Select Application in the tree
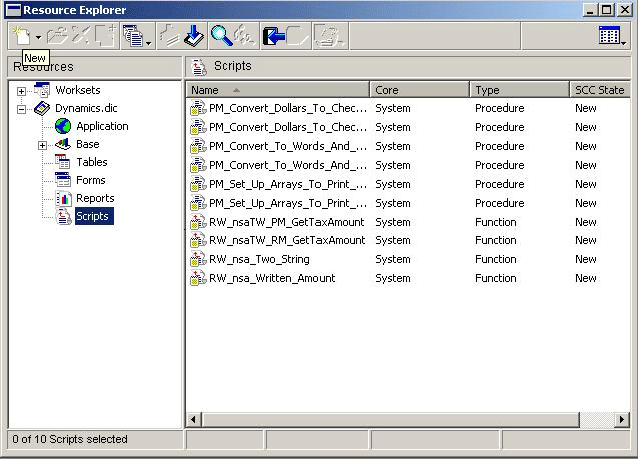The height and width of the screenshot is (459, 638). (x=102, y=126)
